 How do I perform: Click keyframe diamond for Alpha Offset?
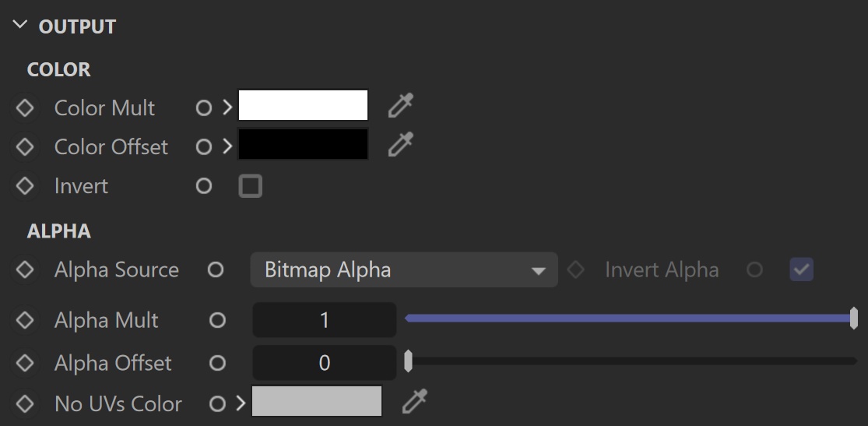[x=25, y=363]
